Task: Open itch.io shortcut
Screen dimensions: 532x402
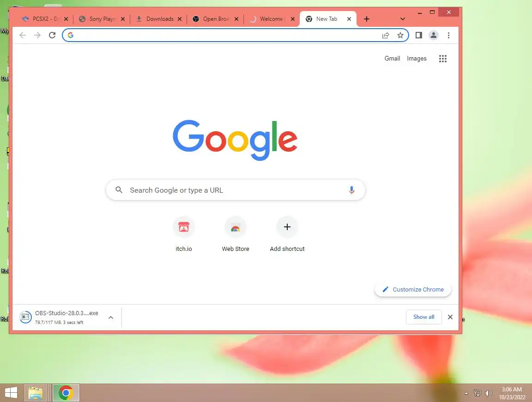Action: click(183, 234)
